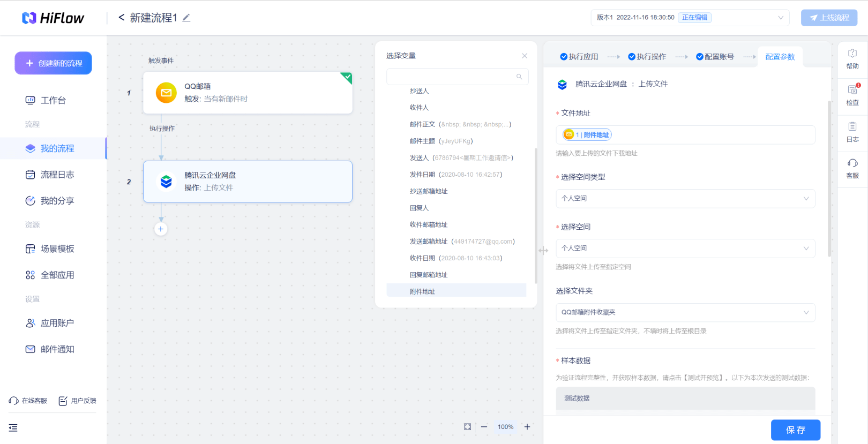Image resolution: width=868 pixels, height=444 pixels.
Task: Open the version selector dropdown
Action: [690, 18]
